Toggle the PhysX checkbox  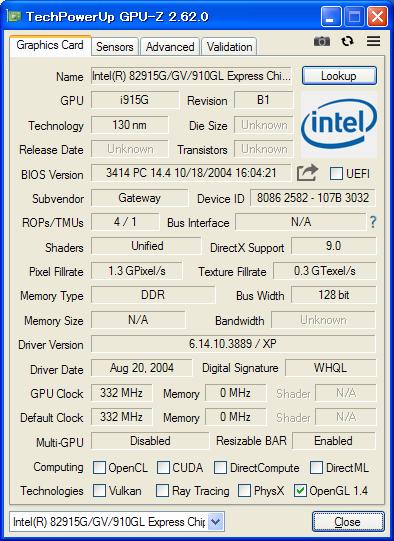(244, 491)
